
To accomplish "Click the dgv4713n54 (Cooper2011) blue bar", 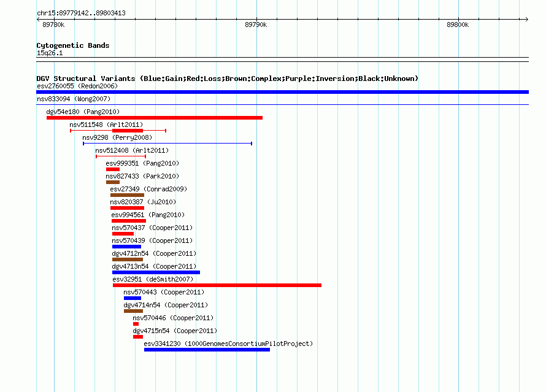I will pos(156,272).
